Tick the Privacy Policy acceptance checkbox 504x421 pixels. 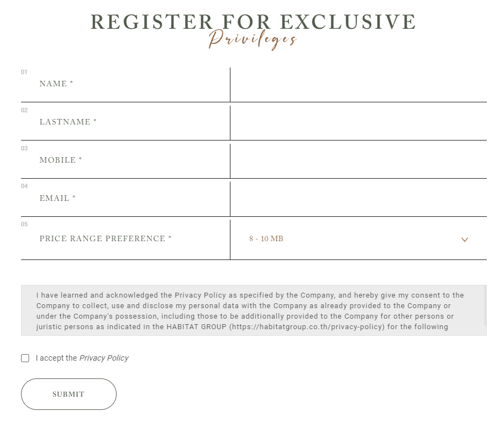25,358
